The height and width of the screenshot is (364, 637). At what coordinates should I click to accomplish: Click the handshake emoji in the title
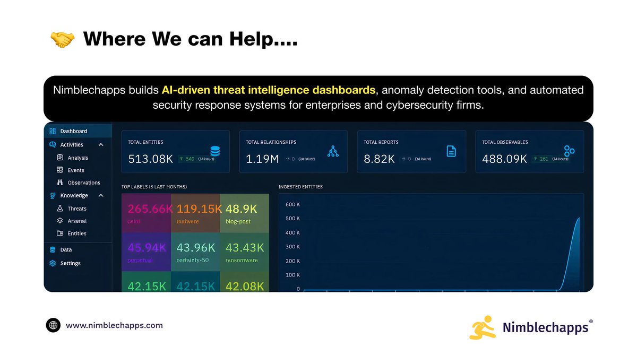click(x=62, y=39)
